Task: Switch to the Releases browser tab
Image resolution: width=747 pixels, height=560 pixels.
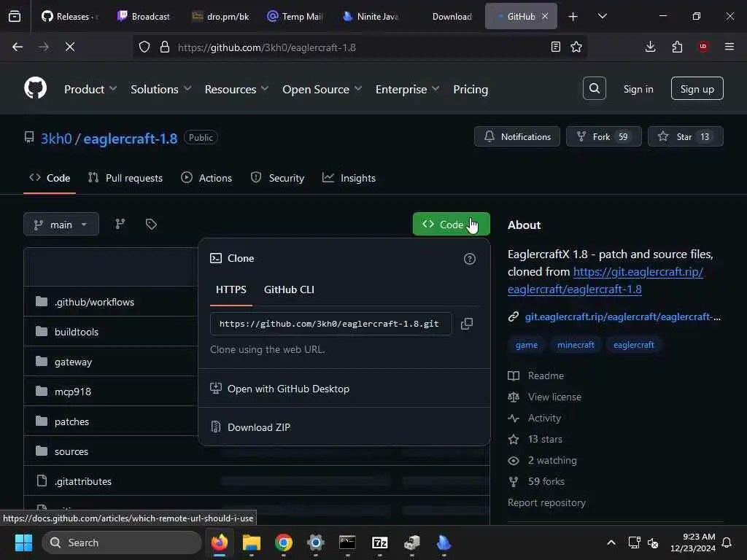Action: click(x=69, y=16)
